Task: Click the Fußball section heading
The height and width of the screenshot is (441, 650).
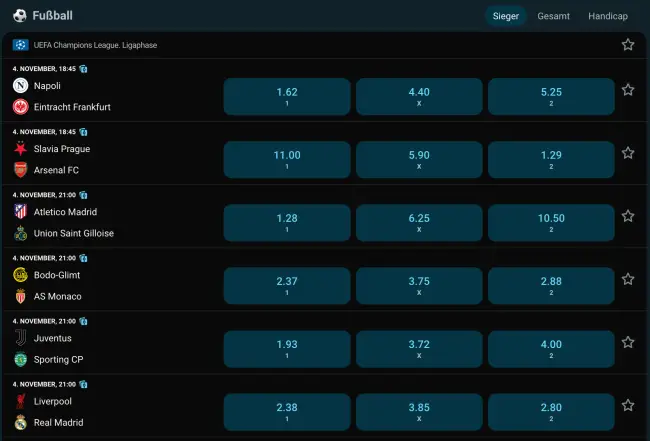Action: point(53,16)
